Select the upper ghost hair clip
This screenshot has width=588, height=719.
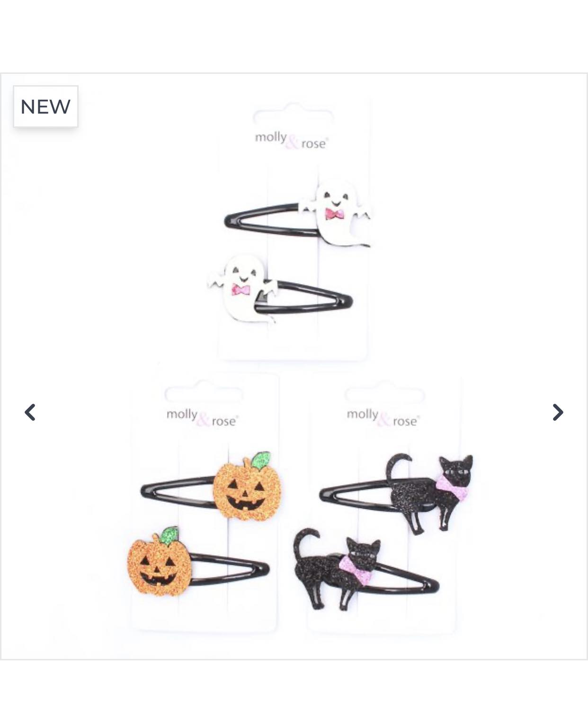pyautogui.click(x=298, y=215)
